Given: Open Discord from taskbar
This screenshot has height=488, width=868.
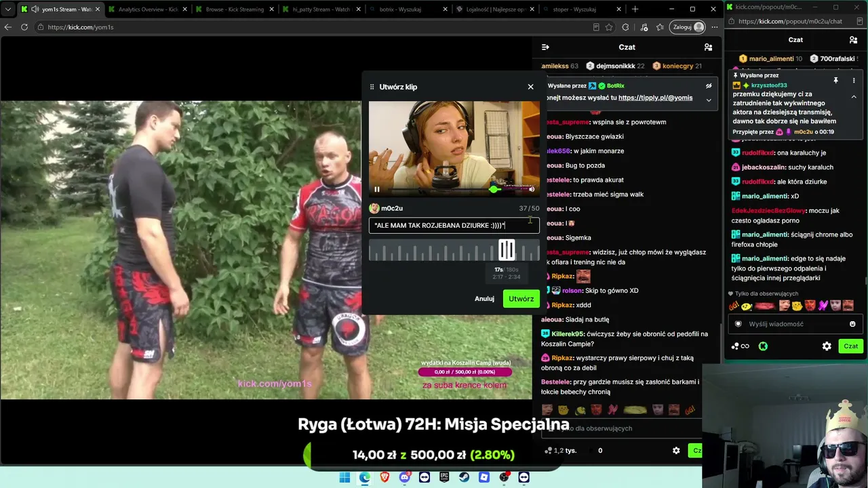Looking at the screenshot, I should point(405,477).
